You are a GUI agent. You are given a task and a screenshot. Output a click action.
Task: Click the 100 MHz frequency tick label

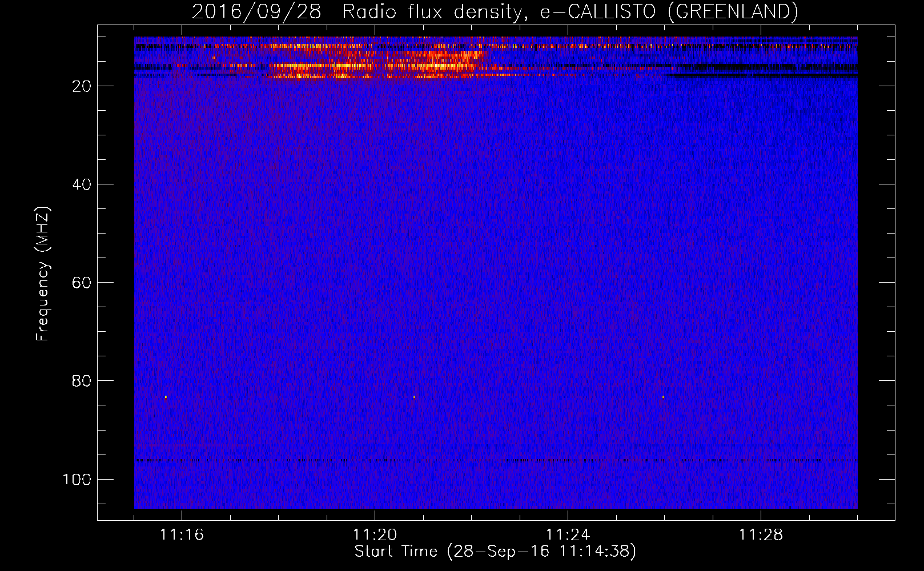tap(77, 479)
